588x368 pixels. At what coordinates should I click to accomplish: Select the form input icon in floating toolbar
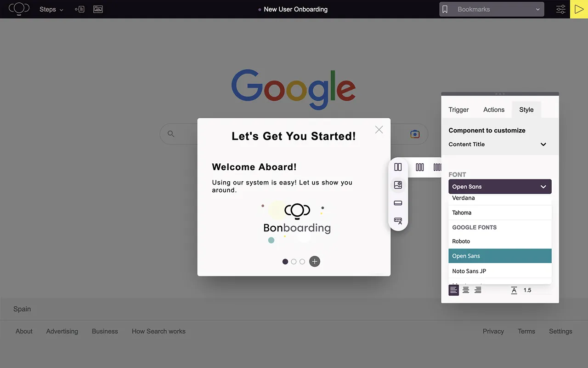pos(398,220)
